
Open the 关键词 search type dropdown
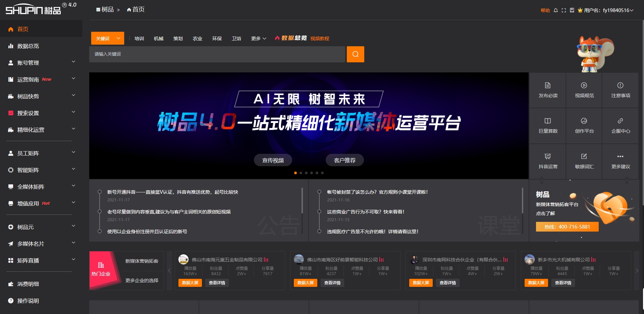108,39
